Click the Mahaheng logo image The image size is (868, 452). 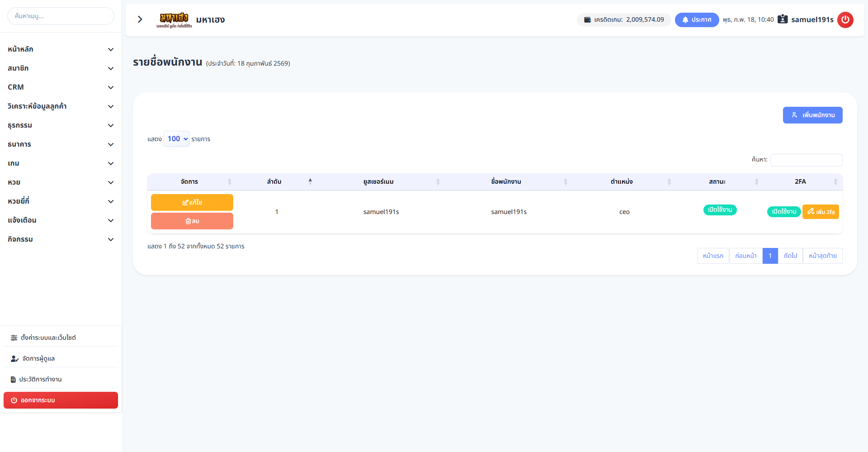point(174,20)
